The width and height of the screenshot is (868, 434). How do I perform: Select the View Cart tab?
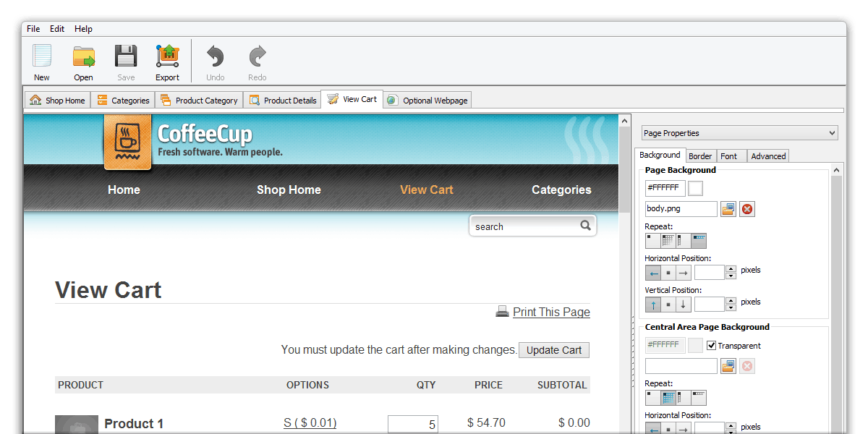coord(352,99)
